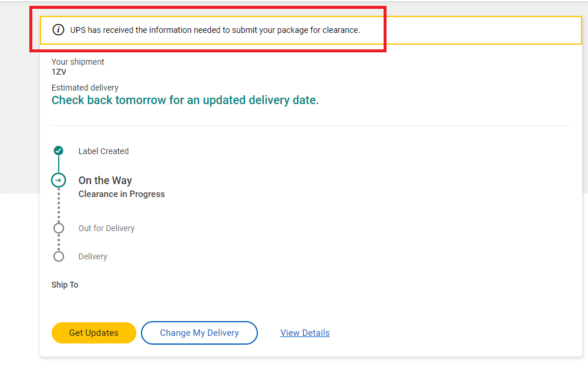Screen dimensions: 588x367
Task: Select the Out for Delivery step label
Action: [106, 228]
